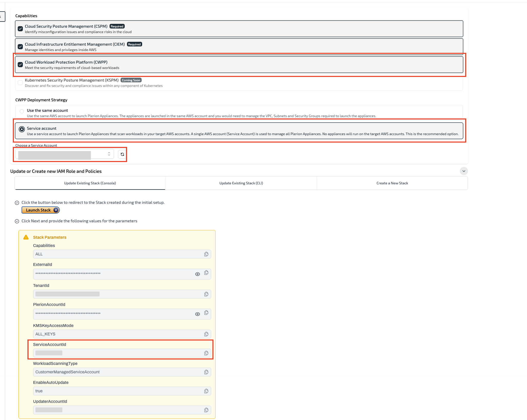This screenshot has height=420, width=527.
Task: Click the check icon beside 'Click Next' step
Action: click(x=17, y=221)
